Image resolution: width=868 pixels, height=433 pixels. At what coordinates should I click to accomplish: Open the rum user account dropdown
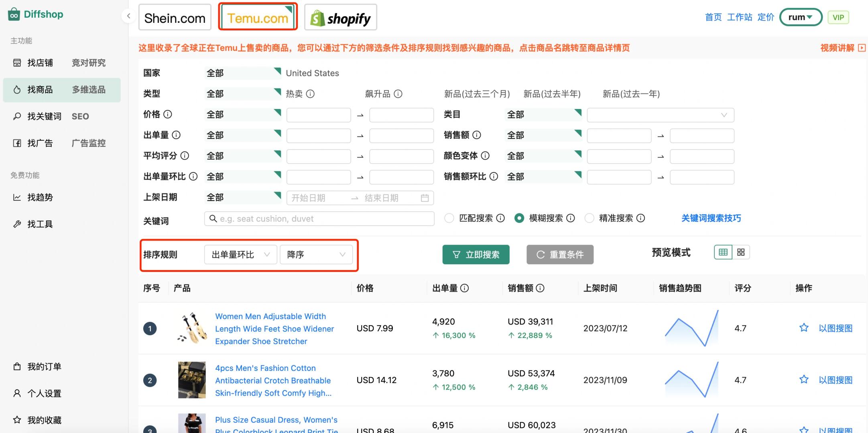[x=801, y=17]
